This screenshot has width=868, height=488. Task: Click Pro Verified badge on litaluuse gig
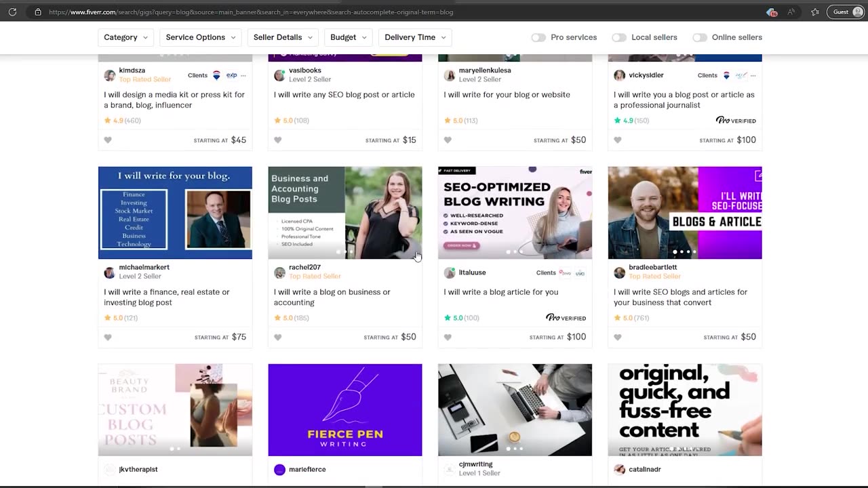[566, 318]
